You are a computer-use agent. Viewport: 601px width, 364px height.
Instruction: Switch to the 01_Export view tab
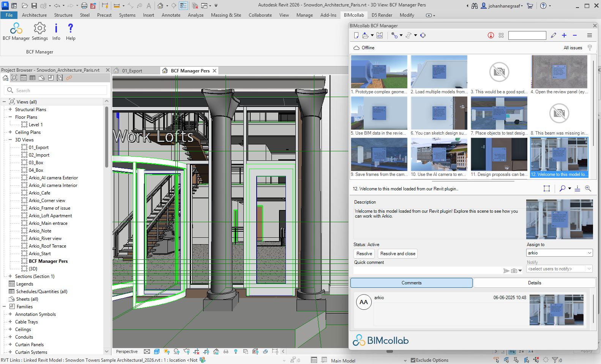132,71
